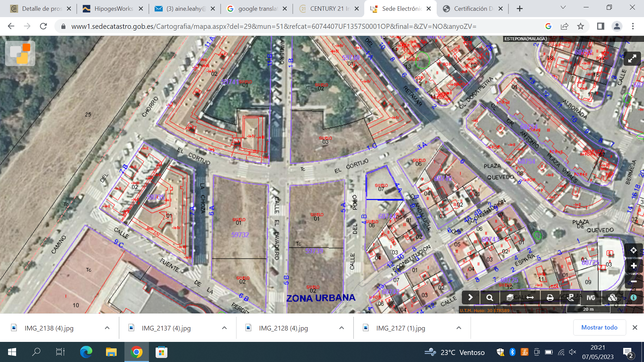Open the Chrome profile menu
This screenshot has height=362, width=644.
click(x=617, y=26)
